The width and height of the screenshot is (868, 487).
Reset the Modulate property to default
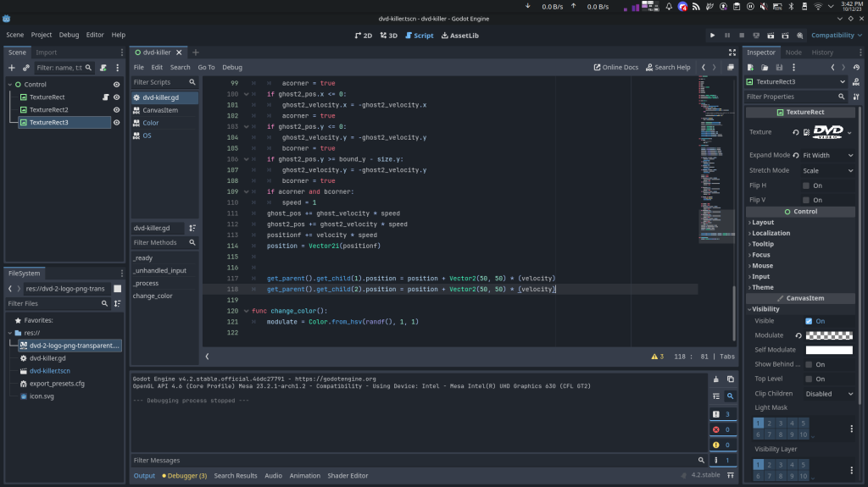click(797, 335)
